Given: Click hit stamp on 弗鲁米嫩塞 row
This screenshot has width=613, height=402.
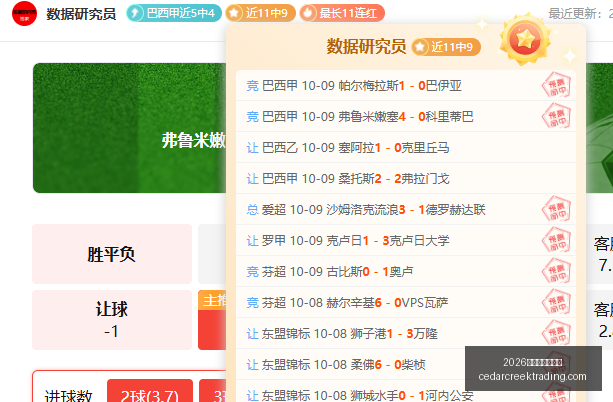Looking at the screenshot, I should 556,116.
